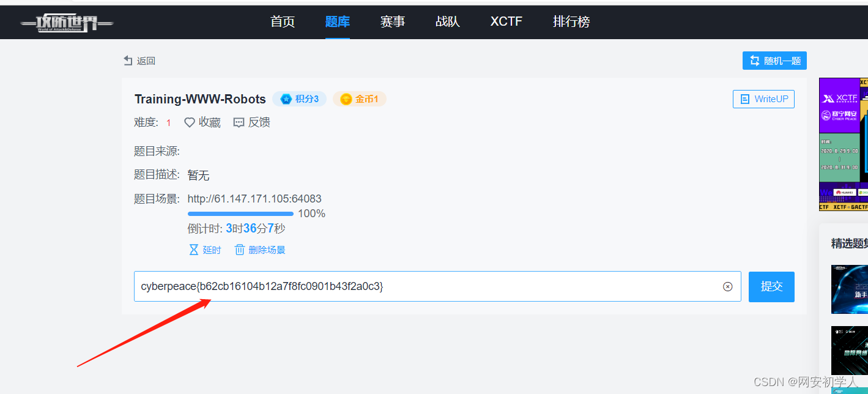Click the 100% progress bar
Screen dimensions: 868x394
[240, 214]
